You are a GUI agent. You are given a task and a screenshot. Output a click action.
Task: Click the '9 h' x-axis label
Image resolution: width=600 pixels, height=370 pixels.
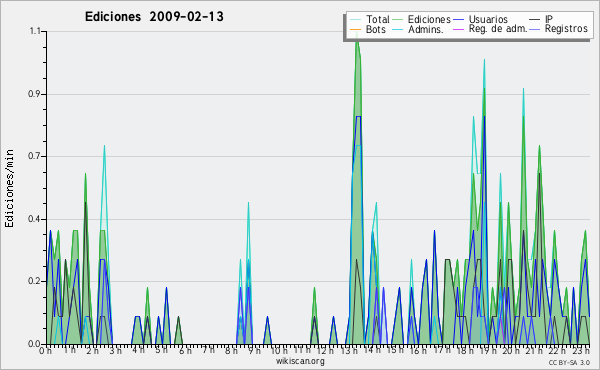254,350
